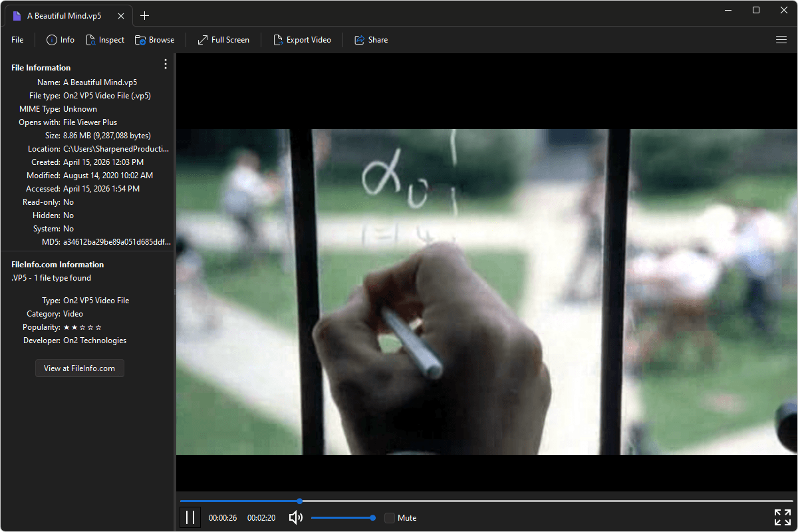Open the File Information three-dot menu
The height and width of the screenshot is (532, 798).
(165, 64)
